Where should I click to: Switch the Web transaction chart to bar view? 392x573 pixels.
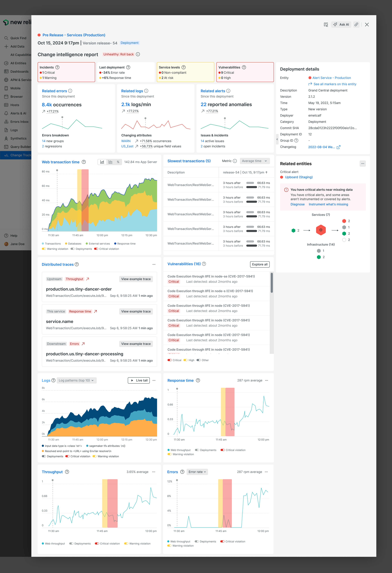point(110,162)
